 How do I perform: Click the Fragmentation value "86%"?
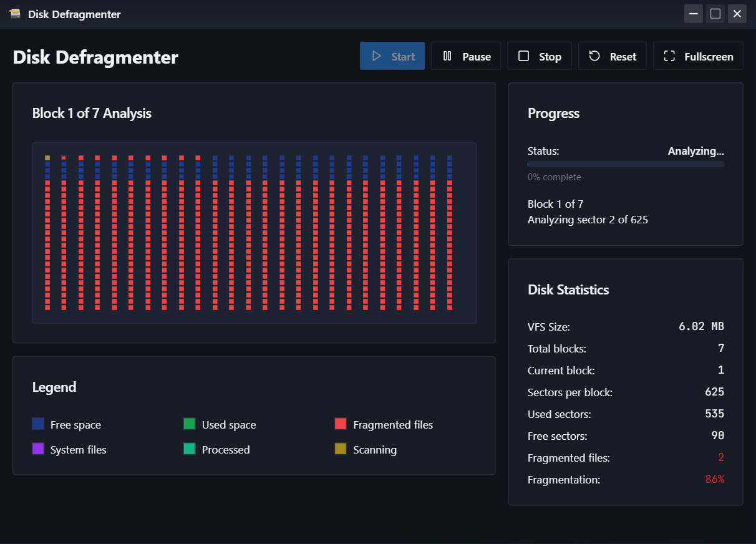tap(715, 479)
